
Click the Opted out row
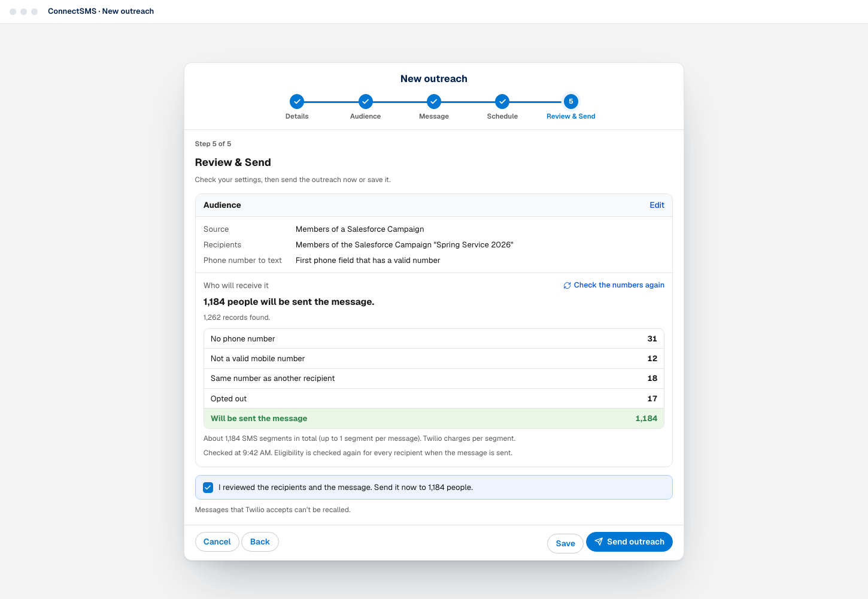click(434, 399)
